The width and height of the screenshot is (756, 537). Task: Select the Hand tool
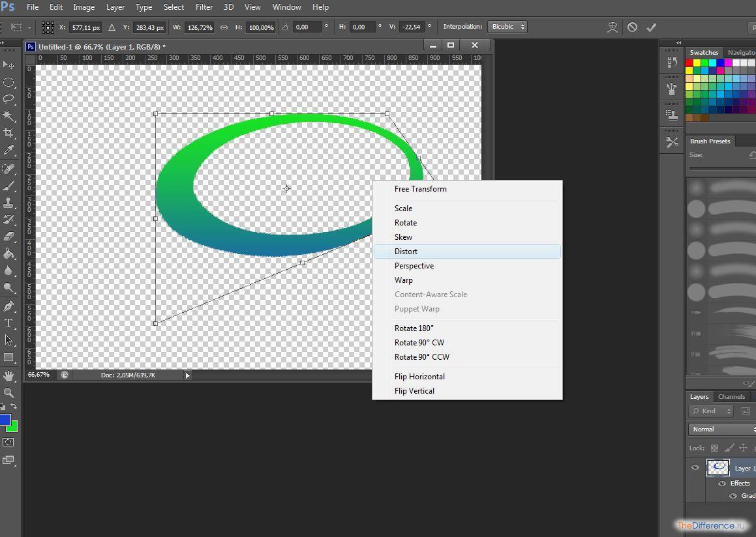(x=8, y=376)
